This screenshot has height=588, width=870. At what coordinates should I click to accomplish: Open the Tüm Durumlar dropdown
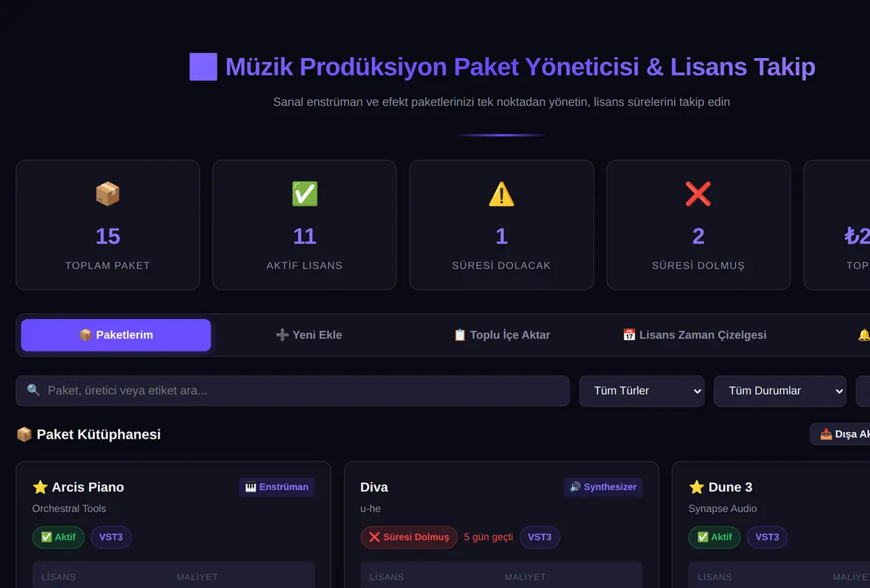tap(780, 391)
